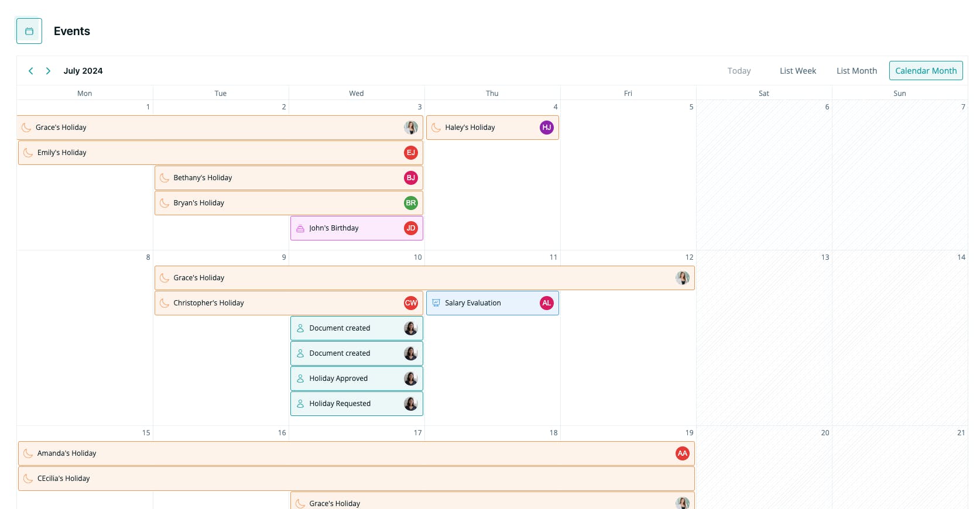Open the second Document created event
The image size is (980, 509).
[x=357, y=353]
